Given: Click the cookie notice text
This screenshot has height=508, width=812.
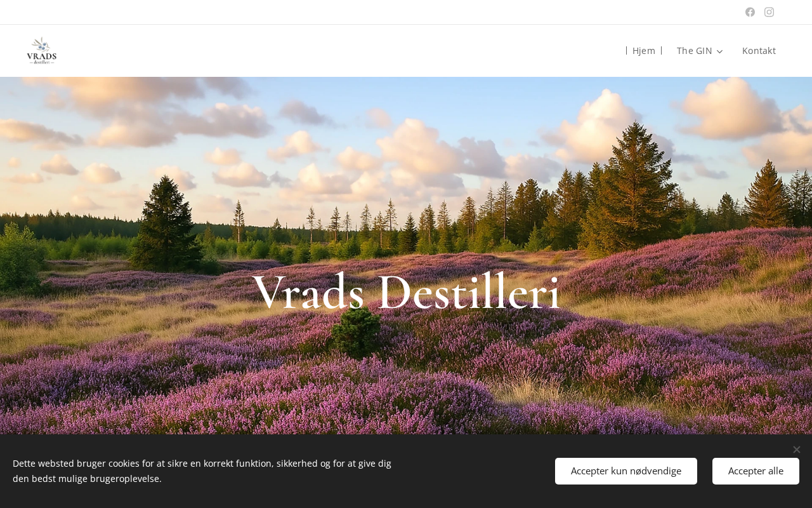Looking at the screenshot, I should click(202, 471).
